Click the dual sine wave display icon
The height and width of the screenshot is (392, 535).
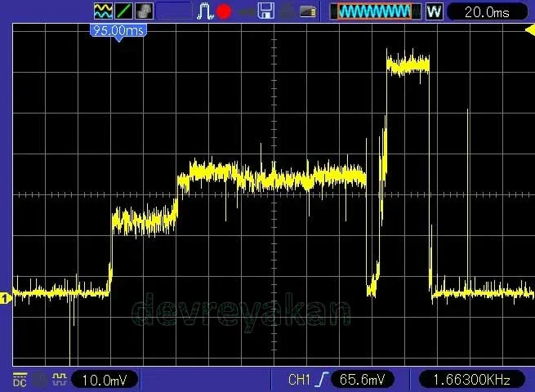(x=103, y=11)
